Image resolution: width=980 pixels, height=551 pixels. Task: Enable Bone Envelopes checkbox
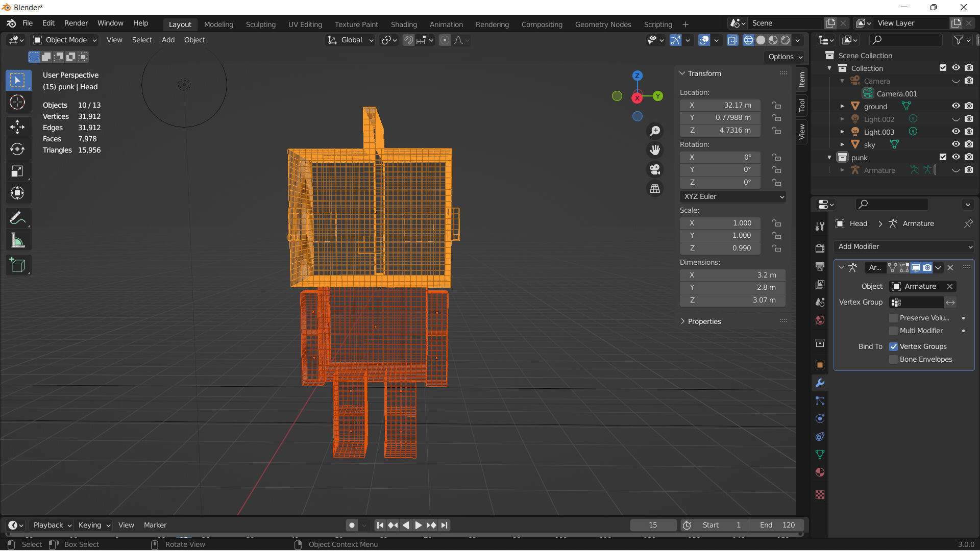pyautogui.click(x=893, y=359)
